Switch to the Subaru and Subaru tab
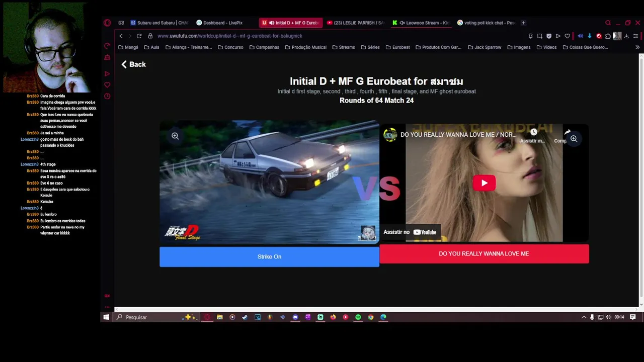This screenshot has height=362, width=644. (x=160, y=23)
